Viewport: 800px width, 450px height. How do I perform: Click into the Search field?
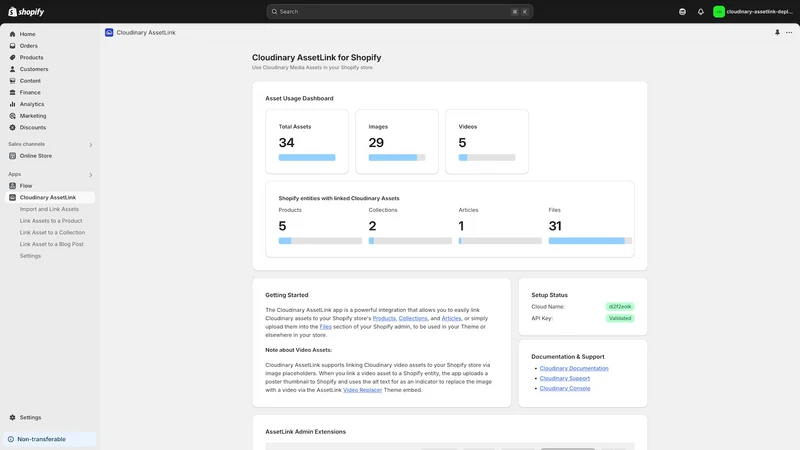(x=399, y=12)
